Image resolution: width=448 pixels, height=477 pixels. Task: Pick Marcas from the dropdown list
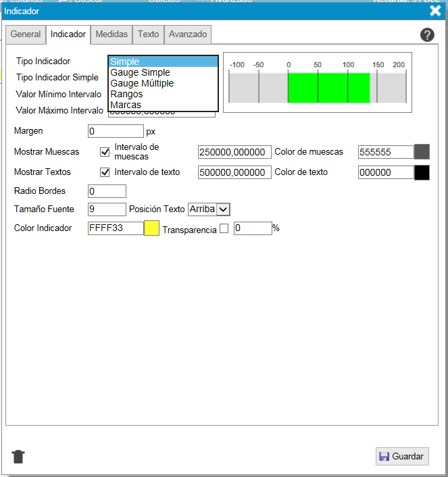point(126,105)
